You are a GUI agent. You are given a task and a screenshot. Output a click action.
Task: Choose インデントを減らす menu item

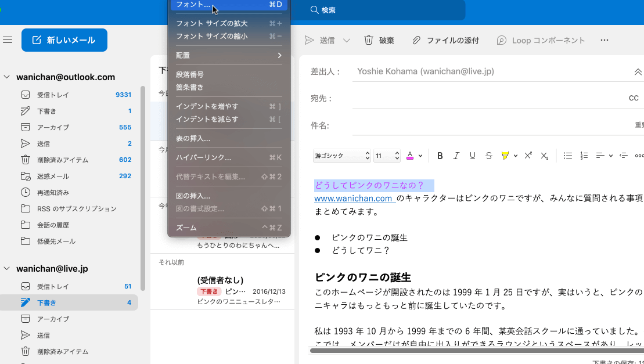tap(229, 119)
